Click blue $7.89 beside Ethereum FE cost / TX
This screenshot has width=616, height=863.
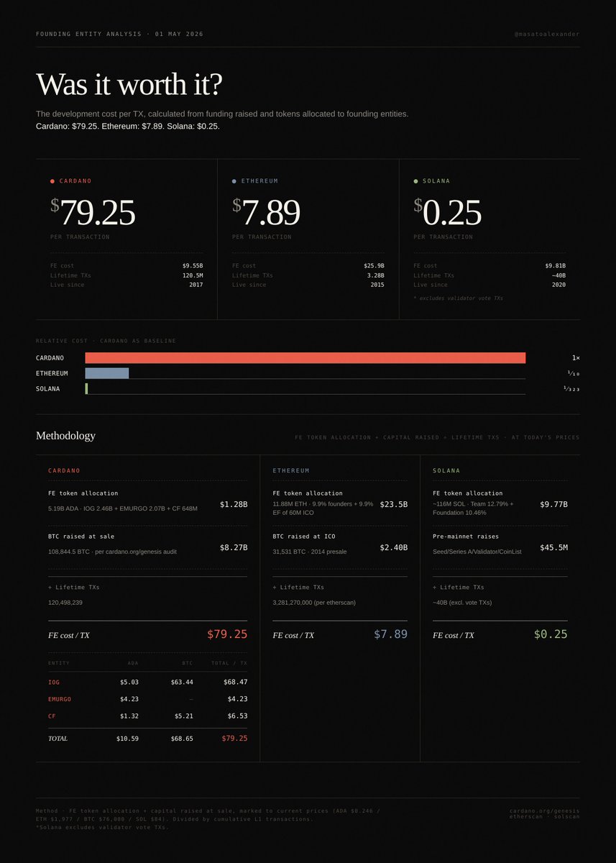(391, 634)
